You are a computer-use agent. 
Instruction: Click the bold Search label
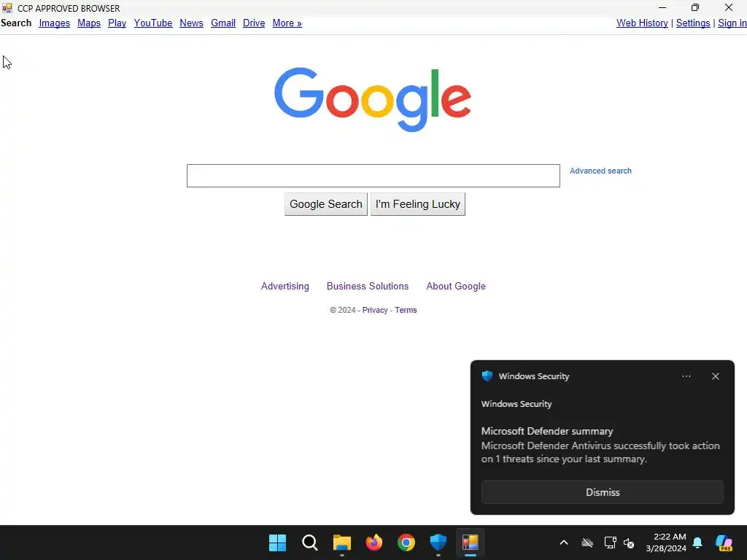(x=16, y=23)
